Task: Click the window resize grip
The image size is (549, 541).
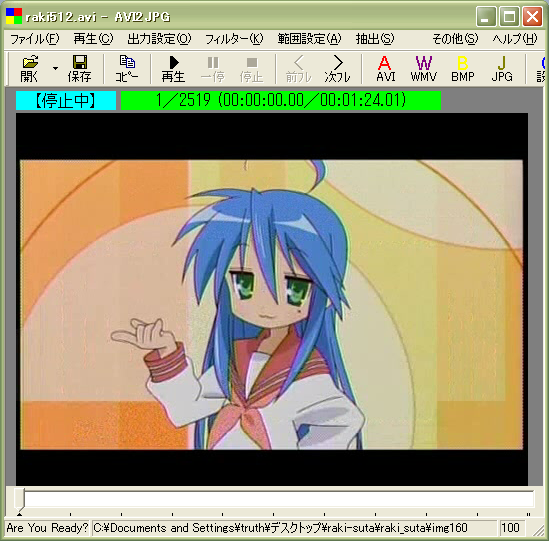Action: pyautogui.click(x=538, y=530)
